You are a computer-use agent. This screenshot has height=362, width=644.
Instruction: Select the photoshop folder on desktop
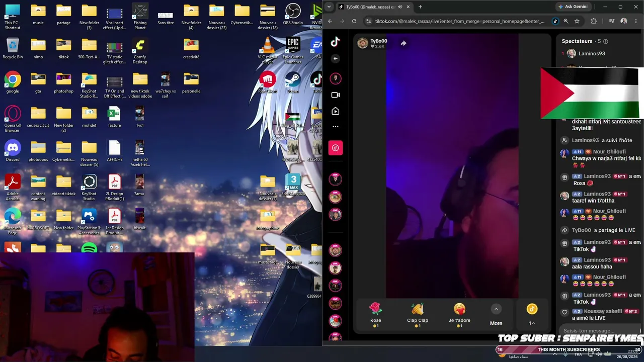point(64,82)
